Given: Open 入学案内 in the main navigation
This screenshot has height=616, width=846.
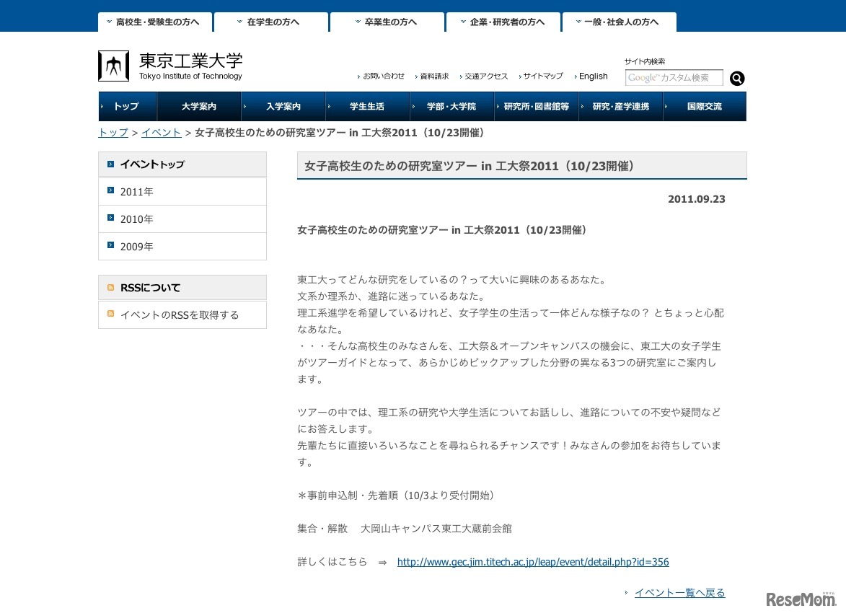Looking at the screenshot, I should pos(283,106).
